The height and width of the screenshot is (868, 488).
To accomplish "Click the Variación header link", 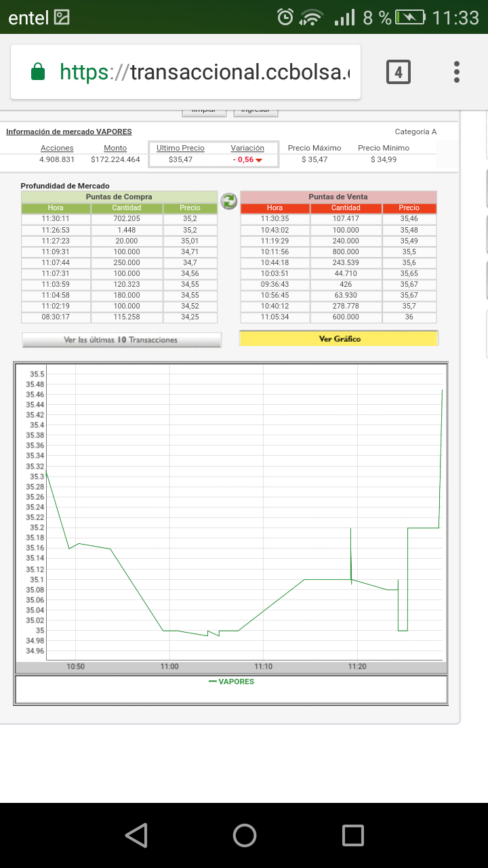I will 247,148.
